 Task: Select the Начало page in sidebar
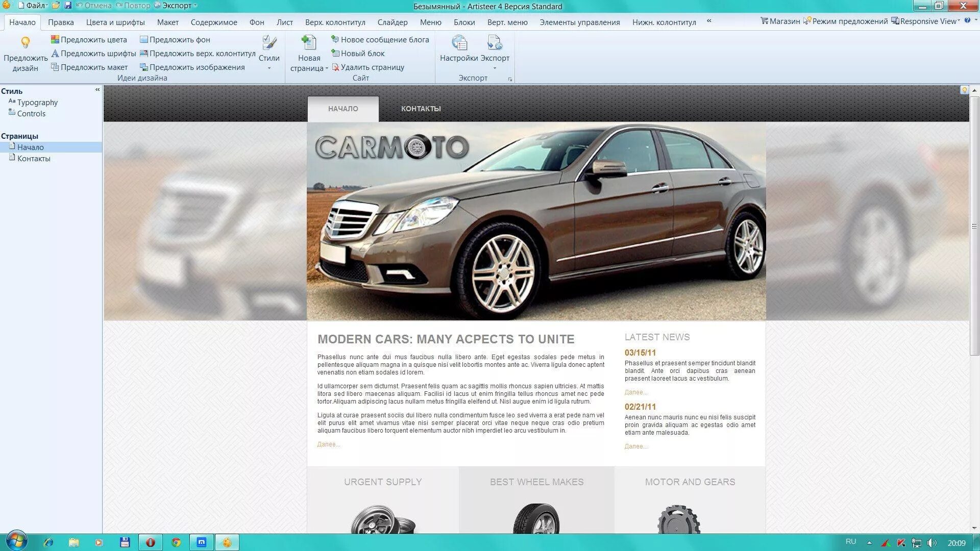coord(51,147)
